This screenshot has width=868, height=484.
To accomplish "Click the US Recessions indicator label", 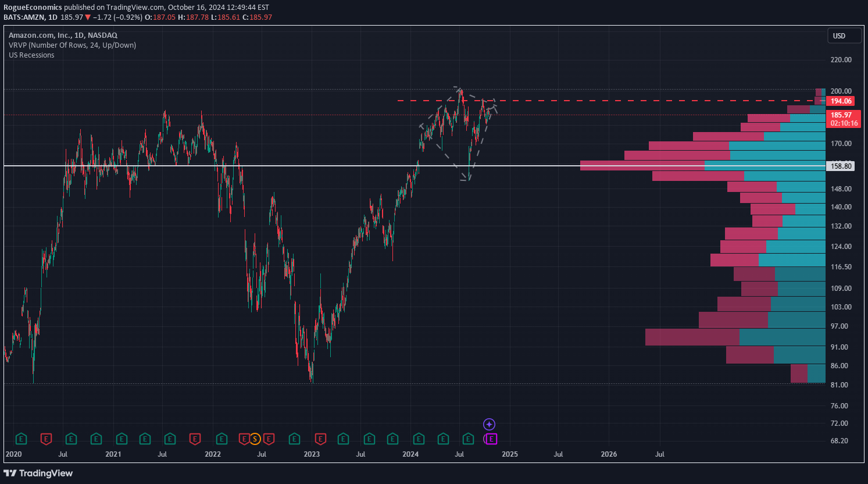I will coord(31,55).
